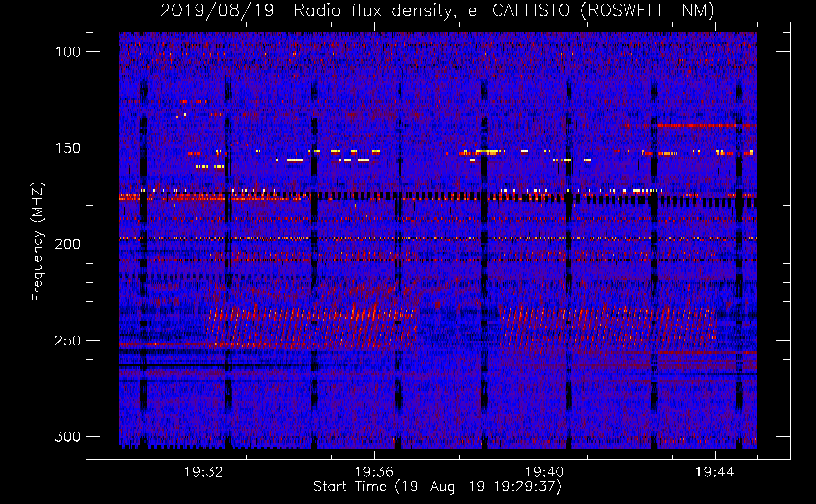Click the 19:44 time tick label

[x=715, y=472]
